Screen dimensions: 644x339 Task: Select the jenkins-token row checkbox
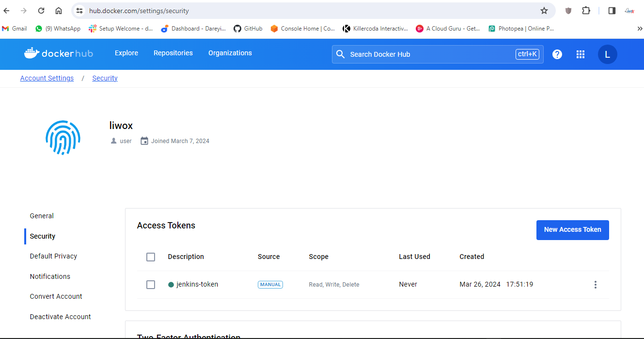151,285
